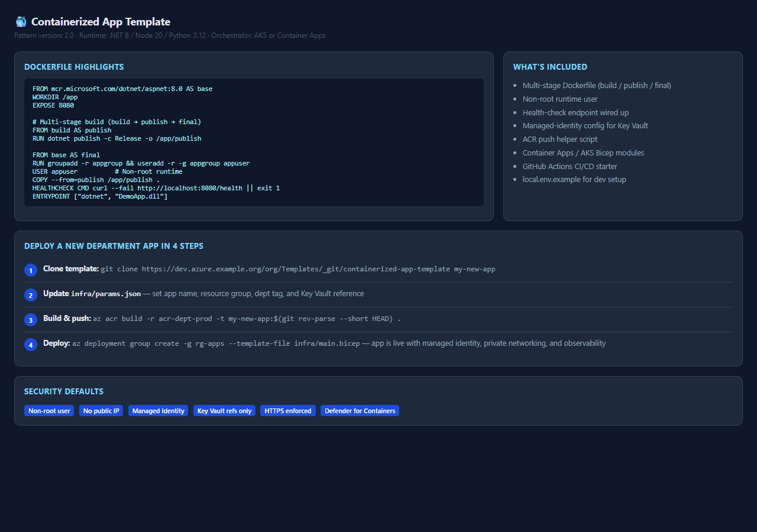Click the Clone template label
757x532 pixels.
[71, 269]
